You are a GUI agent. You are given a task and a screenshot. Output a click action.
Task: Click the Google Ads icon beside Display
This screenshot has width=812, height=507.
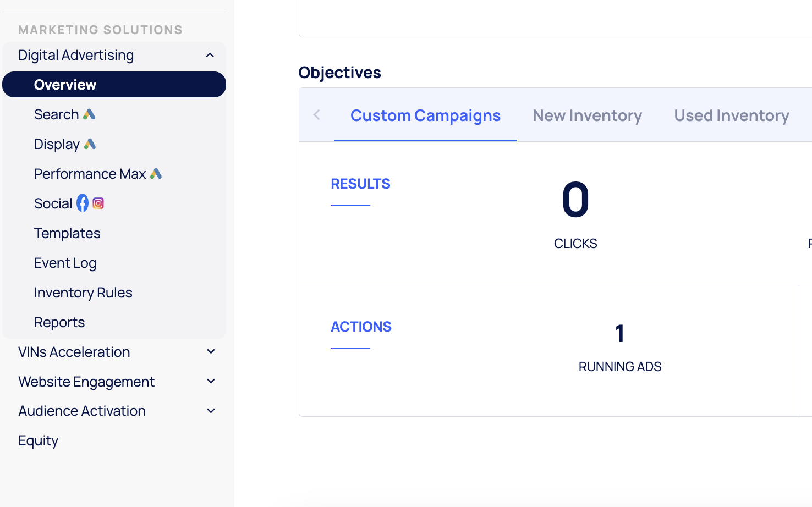(x=90, y=144)
